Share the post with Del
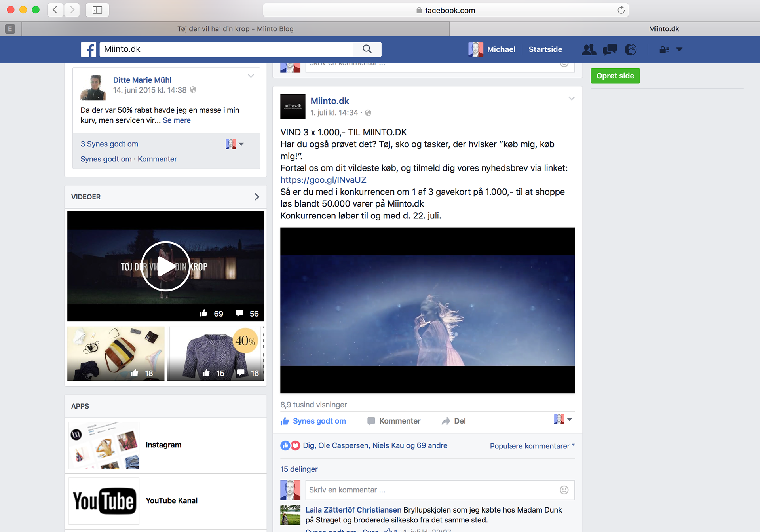The width and height of the screenshot is (760, 532). (x=454, y=421)
